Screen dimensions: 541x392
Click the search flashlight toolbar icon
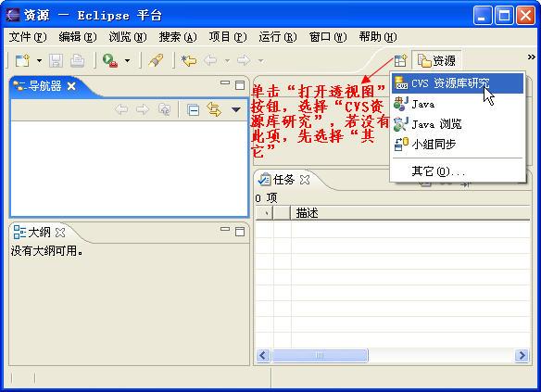click(156, 61)
